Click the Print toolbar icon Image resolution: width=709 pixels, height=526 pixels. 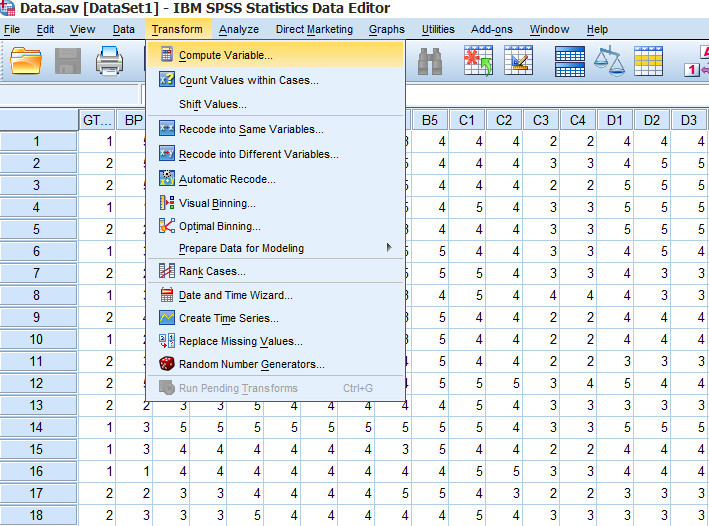(109, 61)
